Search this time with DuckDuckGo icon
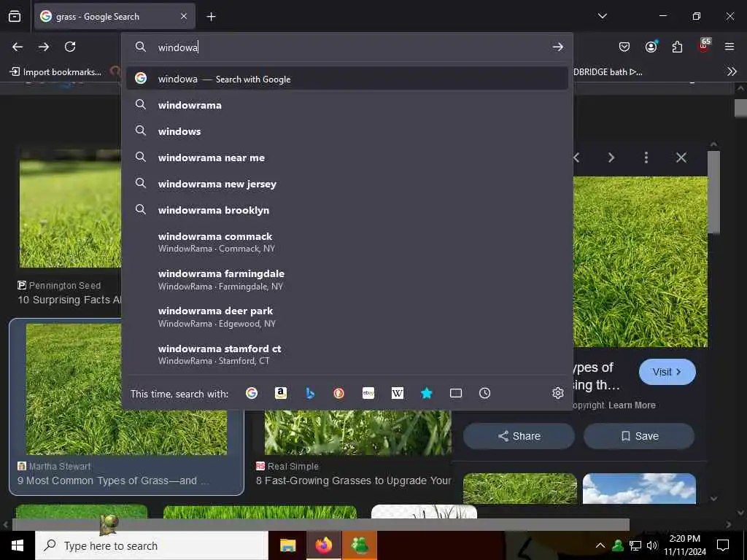The width and height of the screenshot is (747, 560). (x=338, y=393)
